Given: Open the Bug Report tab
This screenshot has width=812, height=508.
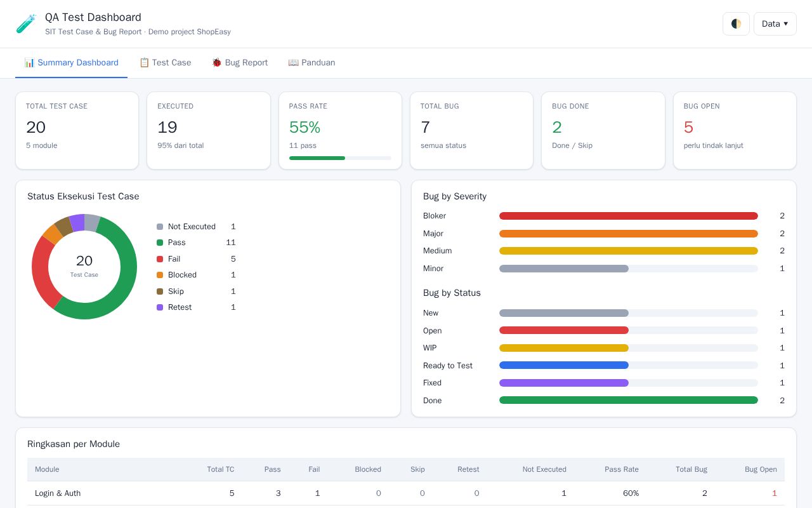Looking at the screenshot, I should (239, 62).
